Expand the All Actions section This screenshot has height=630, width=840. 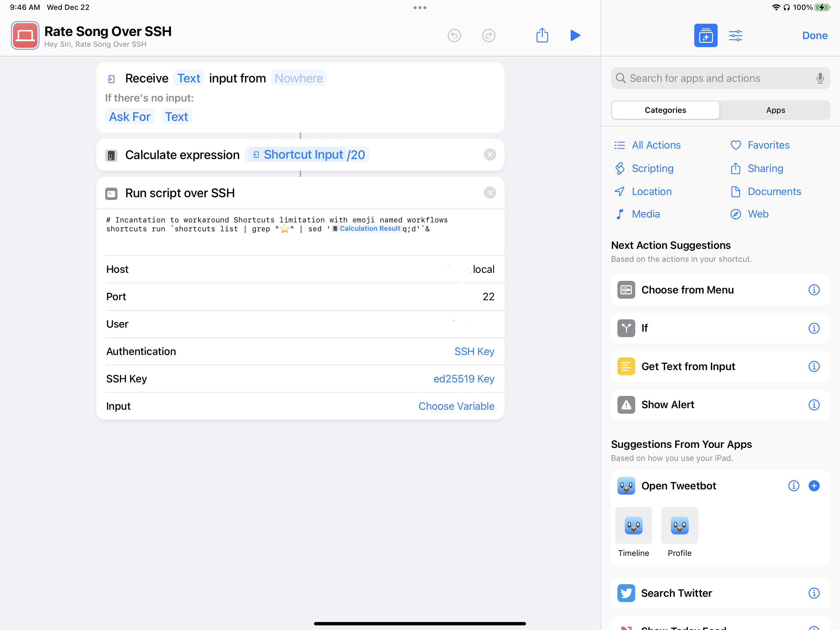coord(656,145)
